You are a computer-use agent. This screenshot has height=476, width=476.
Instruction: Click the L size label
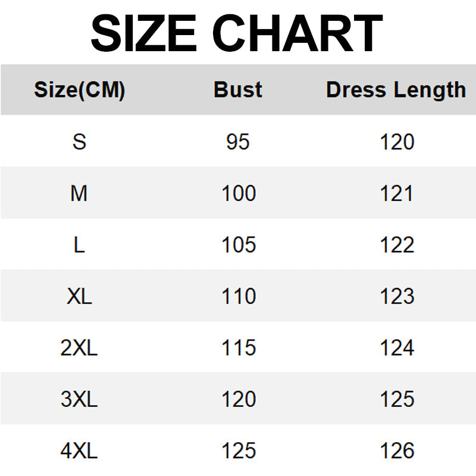(x=79, y=245)
